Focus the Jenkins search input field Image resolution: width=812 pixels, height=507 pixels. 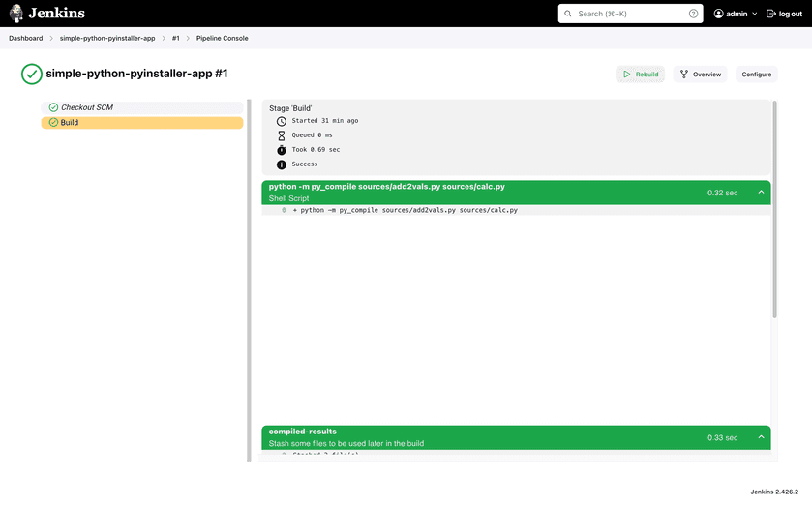point(629,14)
